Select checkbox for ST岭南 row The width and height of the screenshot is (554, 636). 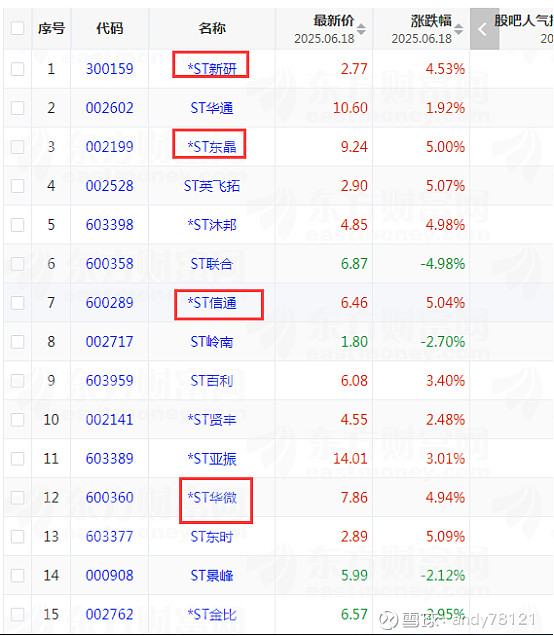(17, 342)
